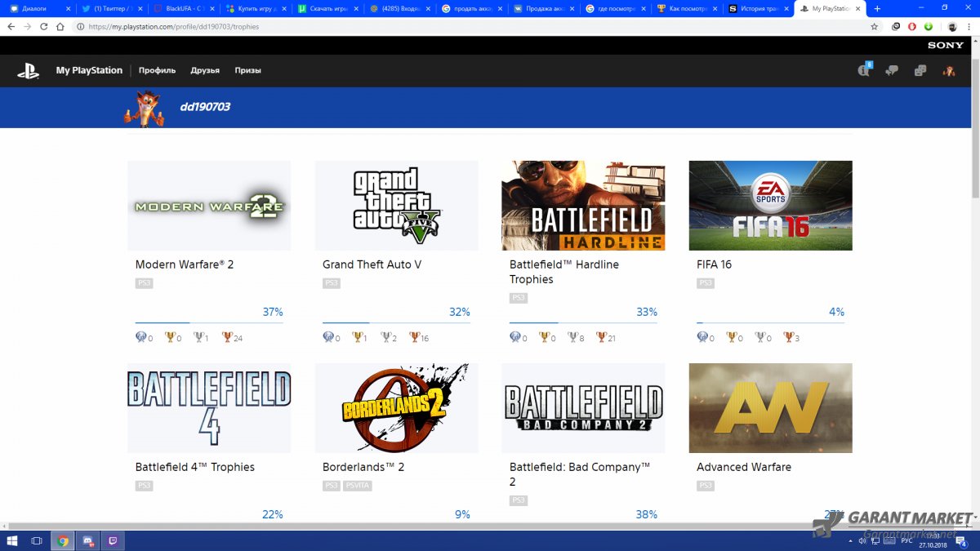Click the My PlayStation header link
Image resolution: width=980 pixels, height=551 pixels.
point(89,70)
